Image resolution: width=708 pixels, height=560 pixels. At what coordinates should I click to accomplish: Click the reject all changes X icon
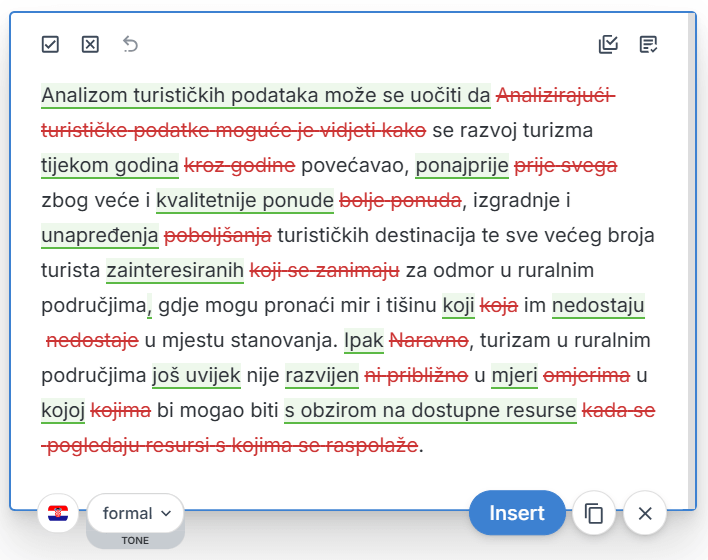tap(90, 44)
